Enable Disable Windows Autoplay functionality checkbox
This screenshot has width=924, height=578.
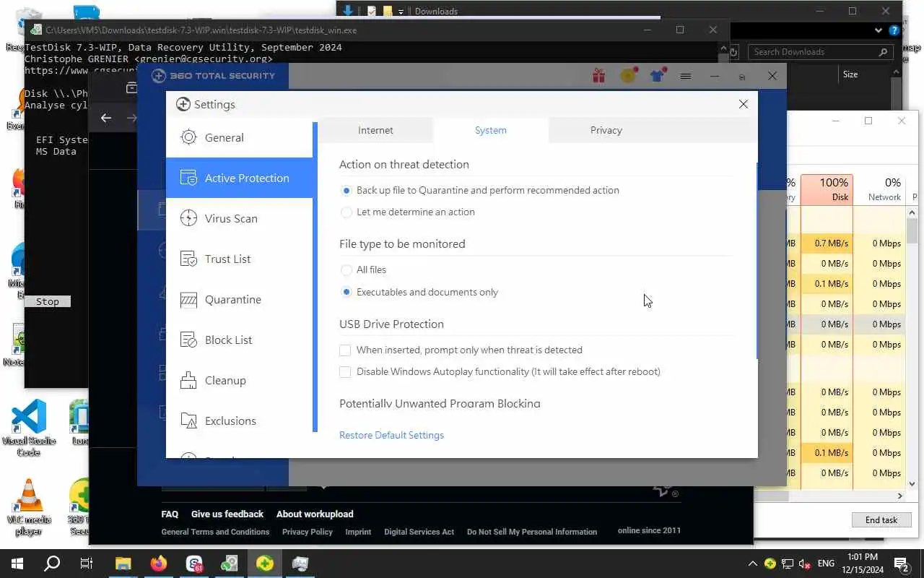point(345,371)
